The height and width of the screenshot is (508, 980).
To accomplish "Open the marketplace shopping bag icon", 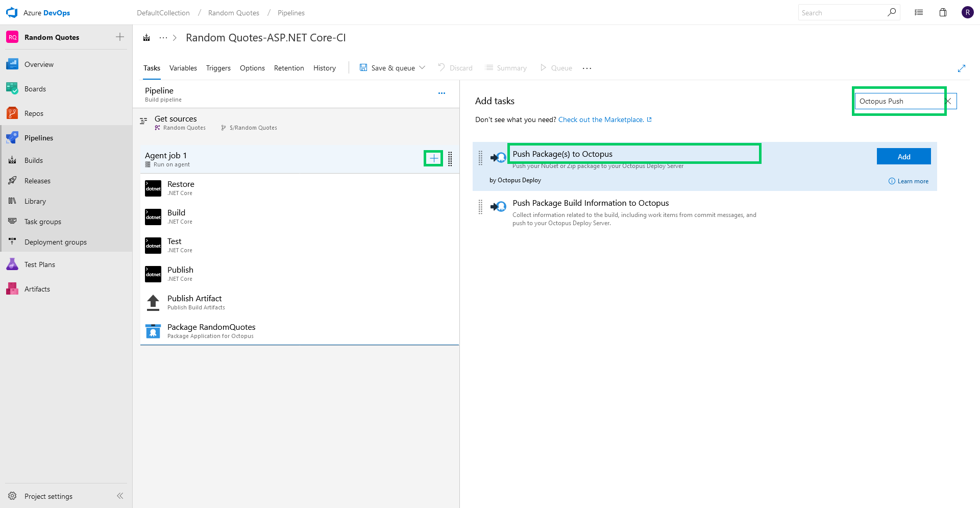I will click(943, 13).
